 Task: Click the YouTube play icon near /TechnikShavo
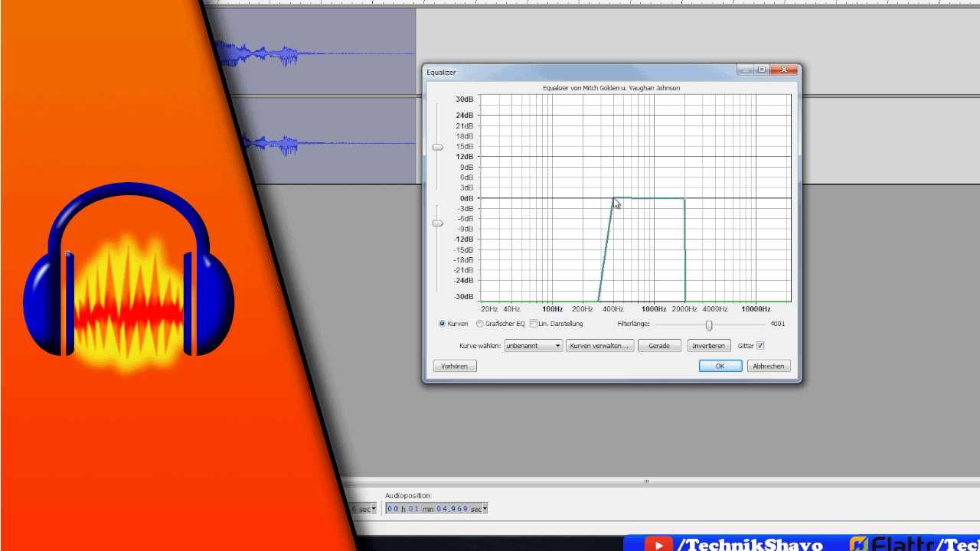coord(660,546)
